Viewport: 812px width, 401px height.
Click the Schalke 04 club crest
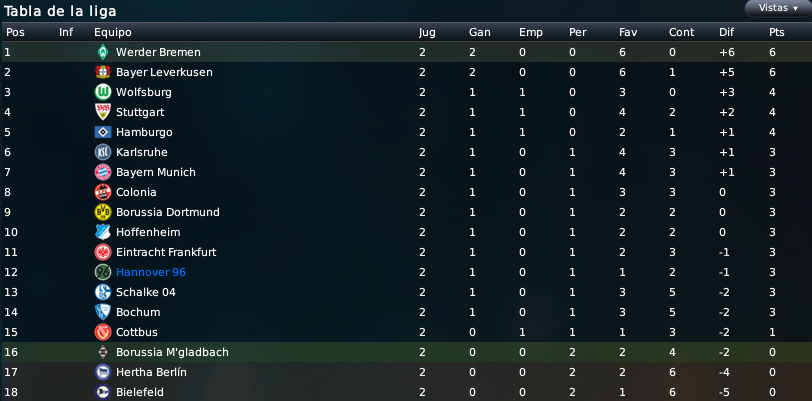(x=103, y=292)
